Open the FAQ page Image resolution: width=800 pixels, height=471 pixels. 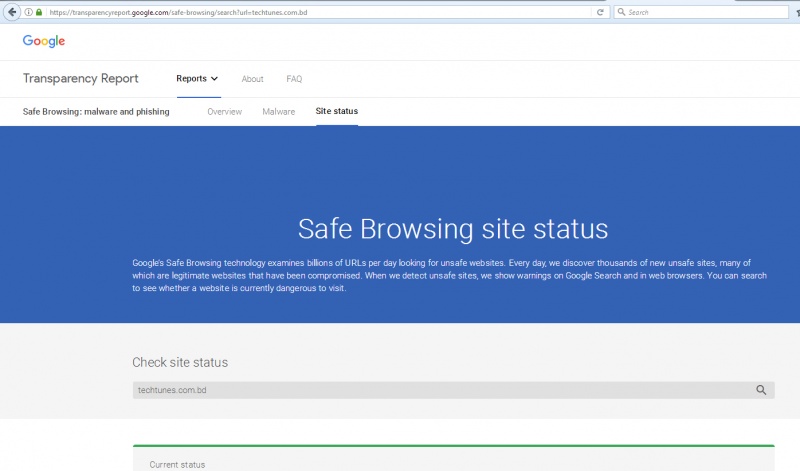pyautogui.click(x=294, y=79)
